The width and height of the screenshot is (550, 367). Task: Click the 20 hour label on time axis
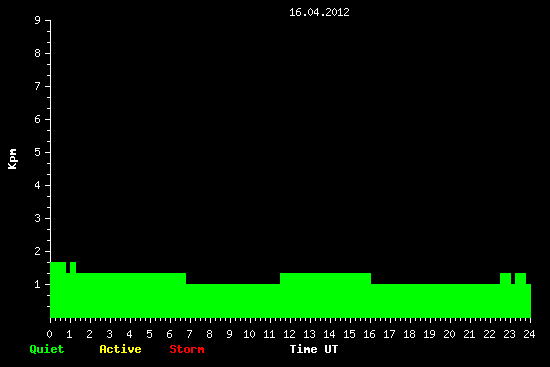(449, 334)
